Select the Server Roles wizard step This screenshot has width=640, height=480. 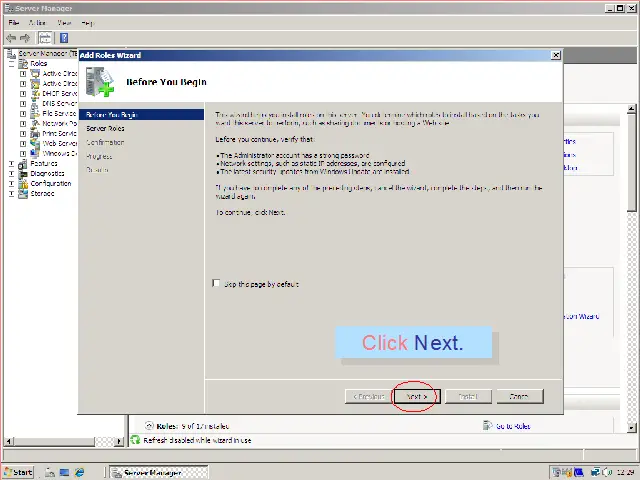[x=105, y=129]
